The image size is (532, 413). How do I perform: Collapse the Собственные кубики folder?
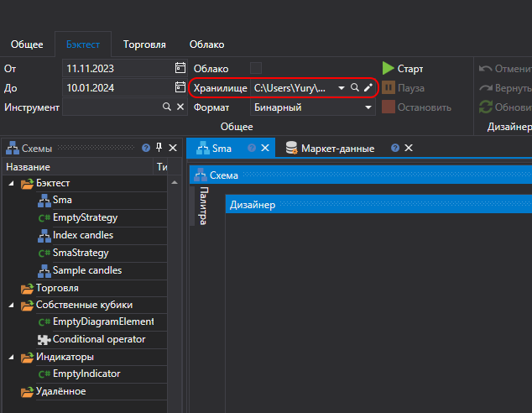coord(11,305)
